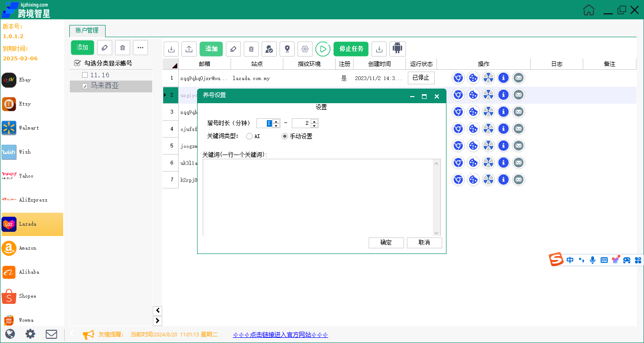Sort by the 站点 column header
Screen dimensions: 644x343
tap(257, 64)
